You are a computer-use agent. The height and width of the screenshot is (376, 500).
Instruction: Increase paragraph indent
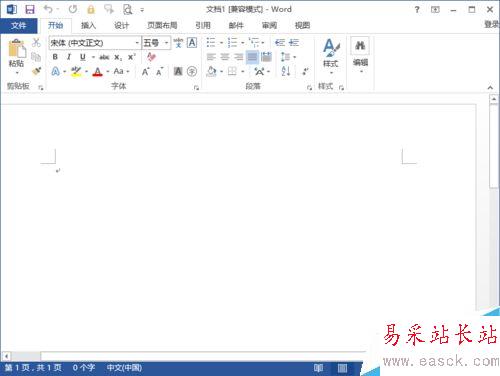[294, 43]
